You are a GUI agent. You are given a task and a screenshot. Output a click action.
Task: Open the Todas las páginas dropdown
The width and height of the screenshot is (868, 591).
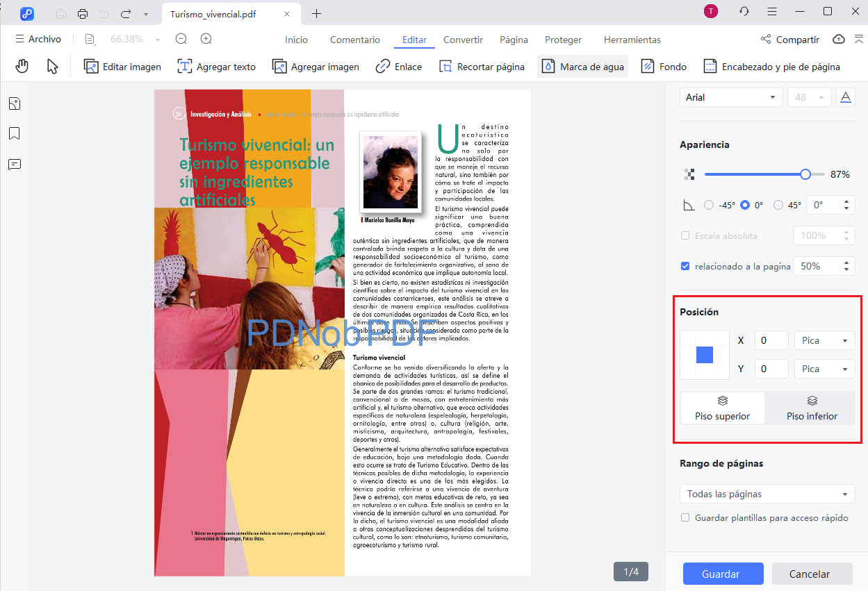(767, 494)
